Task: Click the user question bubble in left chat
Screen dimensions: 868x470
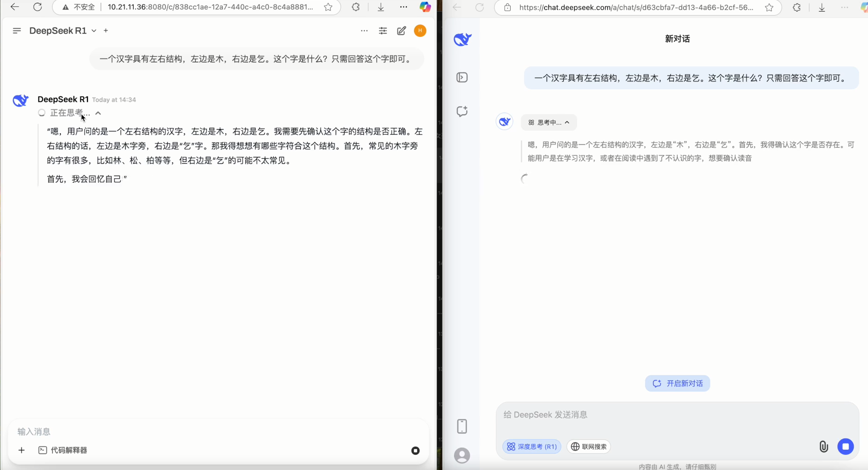Action: pyautogui.click(x=256, y=59)
